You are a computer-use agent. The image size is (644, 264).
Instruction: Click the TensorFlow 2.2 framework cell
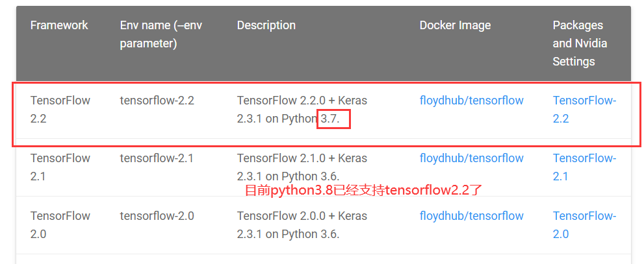point(60,109)
